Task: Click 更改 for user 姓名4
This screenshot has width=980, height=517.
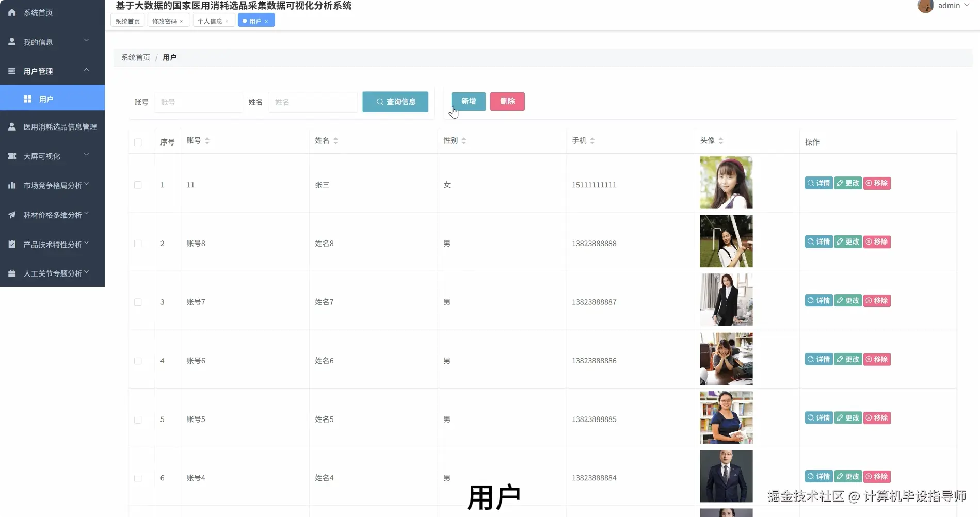Action: pyautogui.click(x=848, y=477)
